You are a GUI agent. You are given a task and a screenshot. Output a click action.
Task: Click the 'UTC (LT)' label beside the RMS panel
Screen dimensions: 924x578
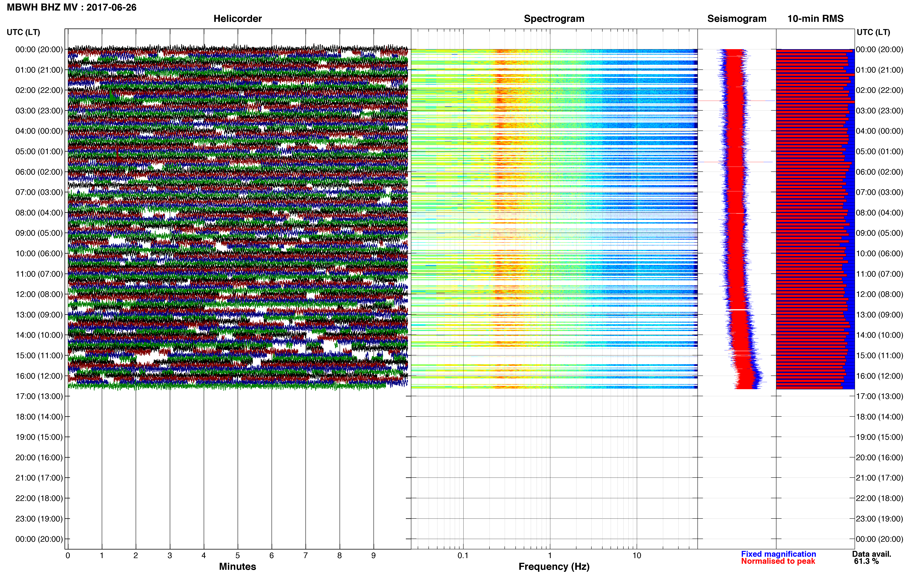point(873,32)
